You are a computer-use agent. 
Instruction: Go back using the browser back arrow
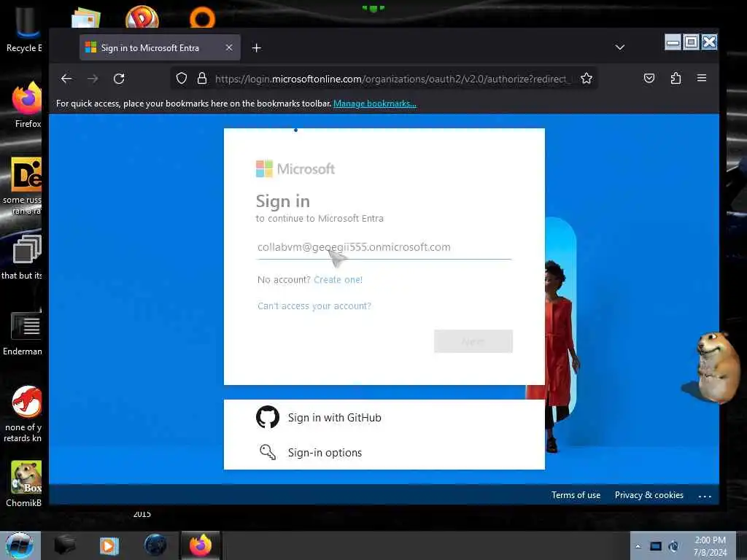coord(66,79)
